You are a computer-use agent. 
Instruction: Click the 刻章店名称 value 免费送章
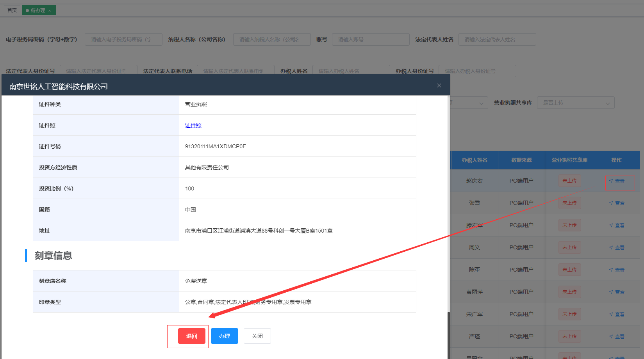point(196,281)
